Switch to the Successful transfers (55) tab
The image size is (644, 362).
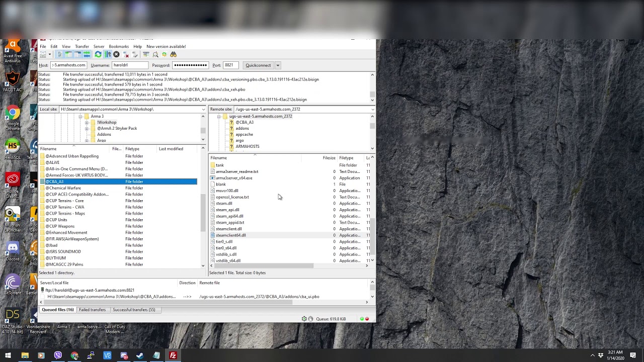coord(134,310)
